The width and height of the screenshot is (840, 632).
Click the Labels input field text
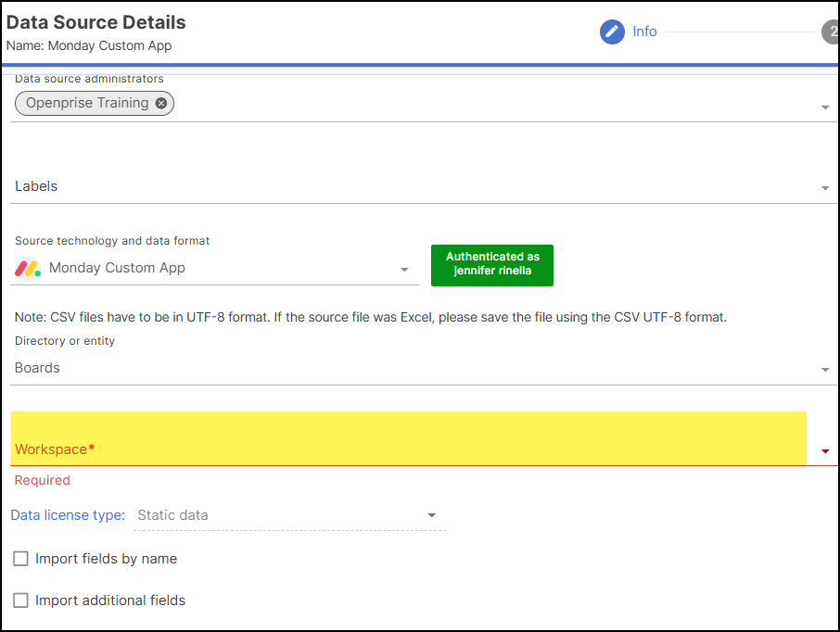(x=36, y=186)
